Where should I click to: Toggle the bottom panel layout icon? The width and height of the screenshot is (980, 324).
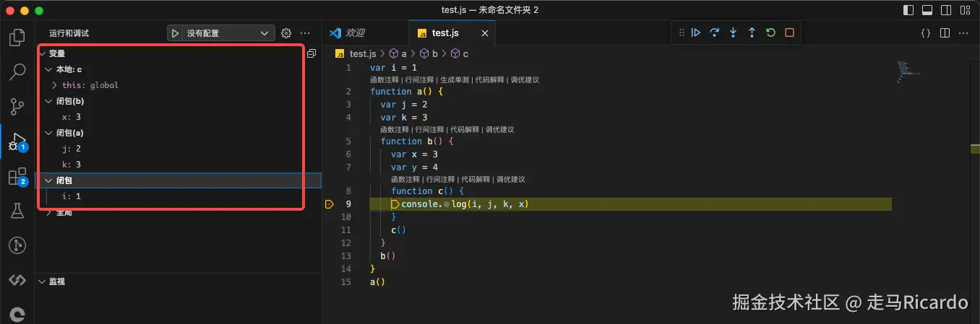pos(928,11)
